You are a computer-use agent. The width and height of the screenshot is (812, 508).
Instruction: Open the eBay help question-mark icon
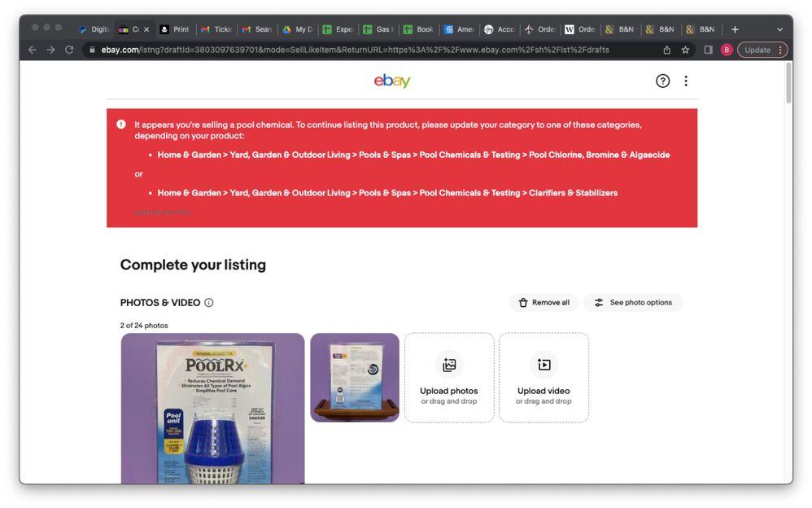[662, 81]
